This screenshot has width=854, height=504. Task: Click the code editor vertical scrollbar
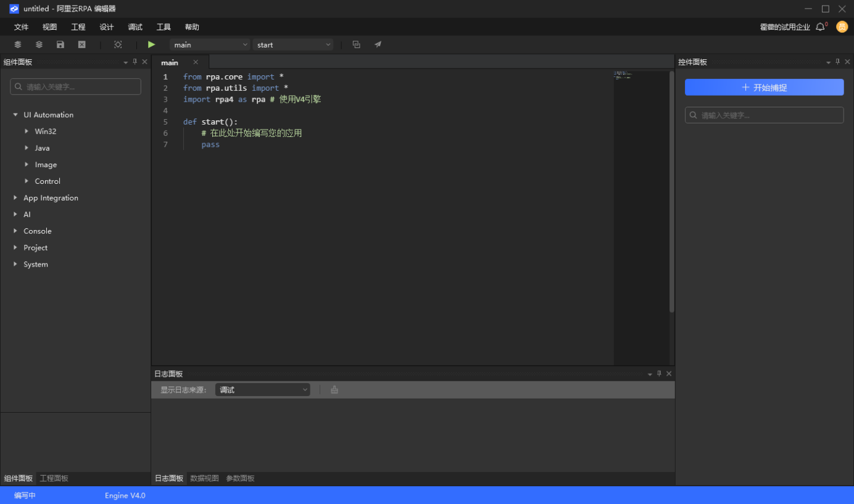coord(671,191)
